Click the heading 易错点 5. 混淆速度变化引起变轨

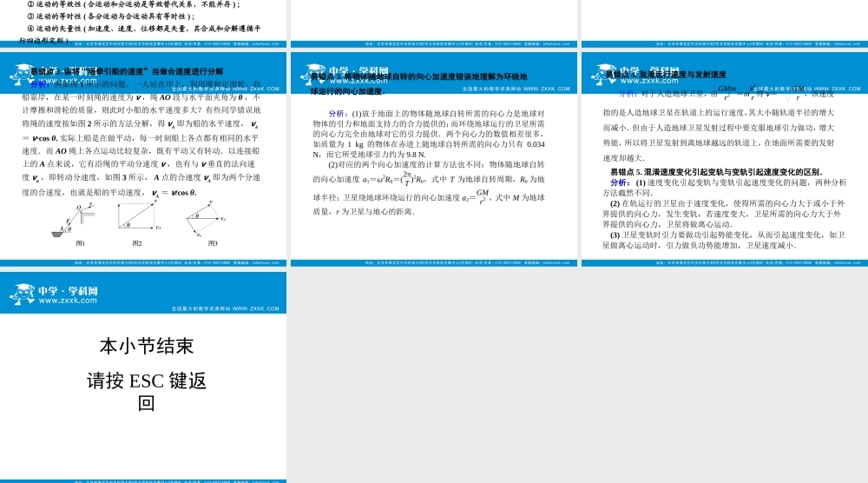click(716, 172)
